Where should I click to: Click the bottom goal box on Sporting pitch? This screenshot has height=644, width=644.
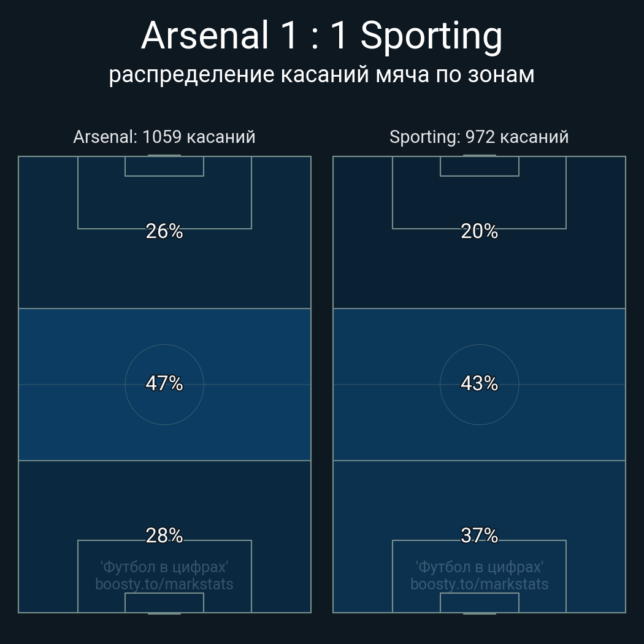[x=479, y=602]
